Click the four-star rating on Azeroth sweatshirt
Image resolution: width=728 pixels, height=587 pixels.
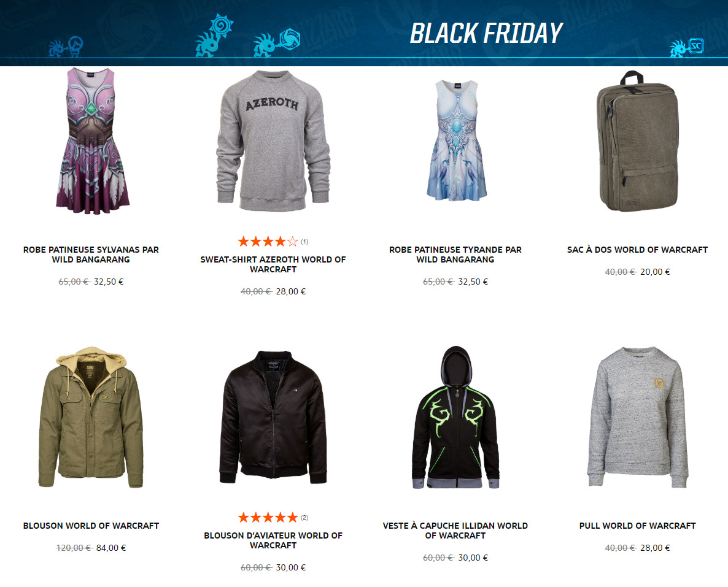(268, 241)
